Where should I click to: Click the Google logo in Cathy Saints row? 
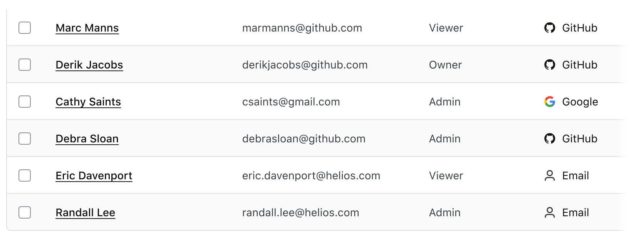pos(550,102)
